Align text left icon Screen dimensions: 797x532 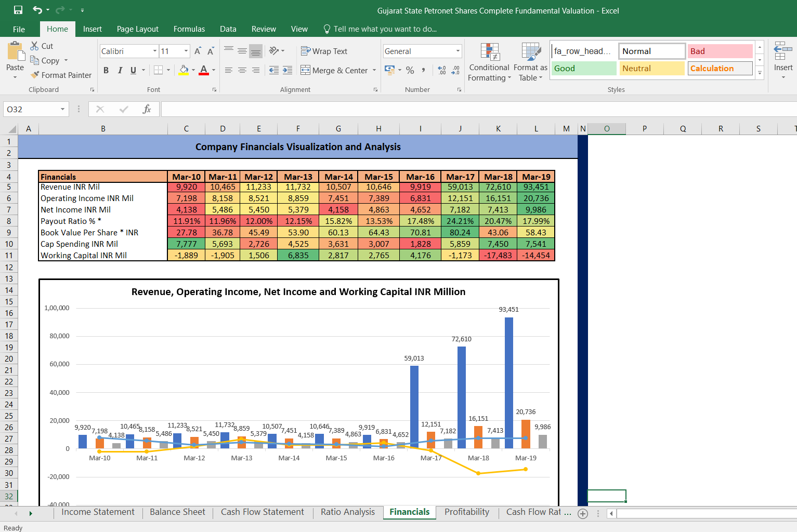(x=229, y=70)
